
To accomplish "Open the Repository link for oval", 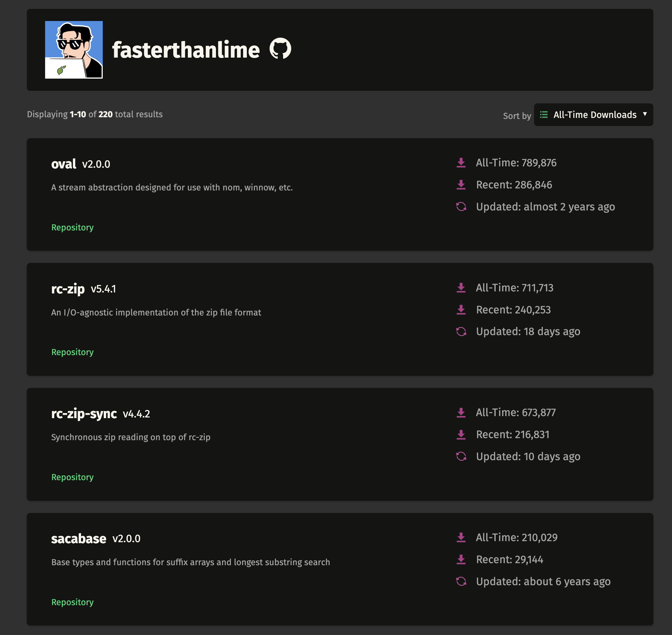I will [72, 227].
